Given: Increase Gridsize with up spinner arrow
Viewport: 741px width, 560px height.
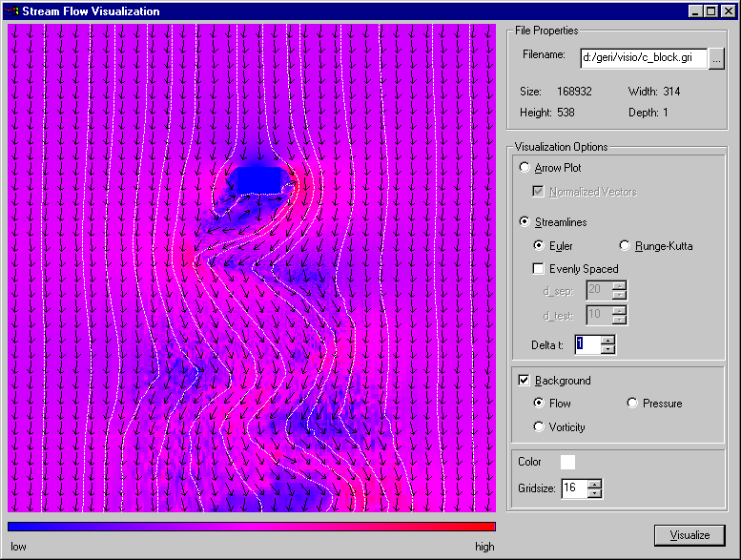Looking at the screenshot, I should 595,484.
